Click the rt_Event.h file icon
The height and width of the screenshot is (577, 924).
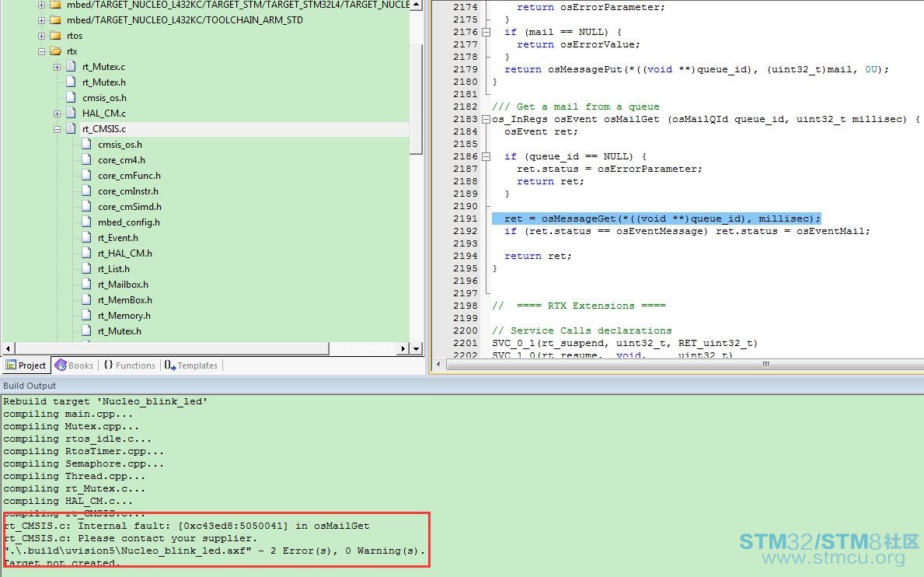tap(86, 237)
